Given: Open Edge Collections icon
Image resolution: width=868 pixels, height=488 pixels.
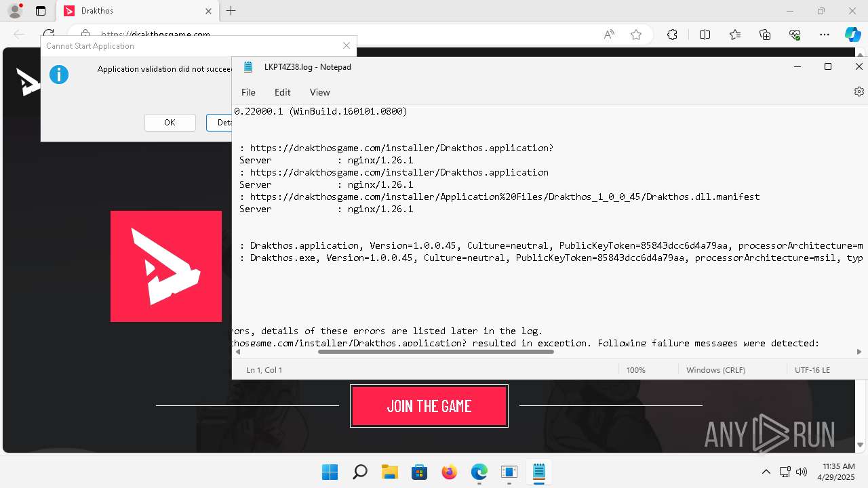Looking at the screenshot, I should click(765, 35).
